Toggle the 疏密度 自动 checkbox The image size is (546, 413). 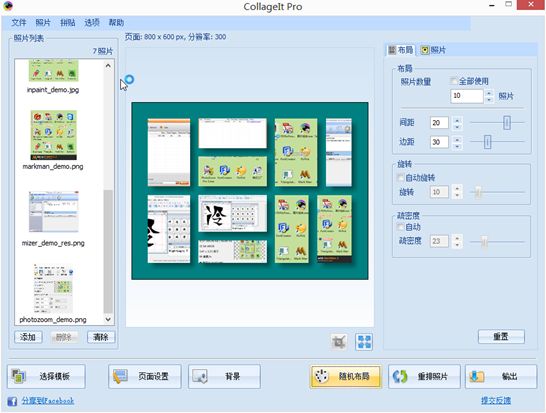click(x=400, y=227)
